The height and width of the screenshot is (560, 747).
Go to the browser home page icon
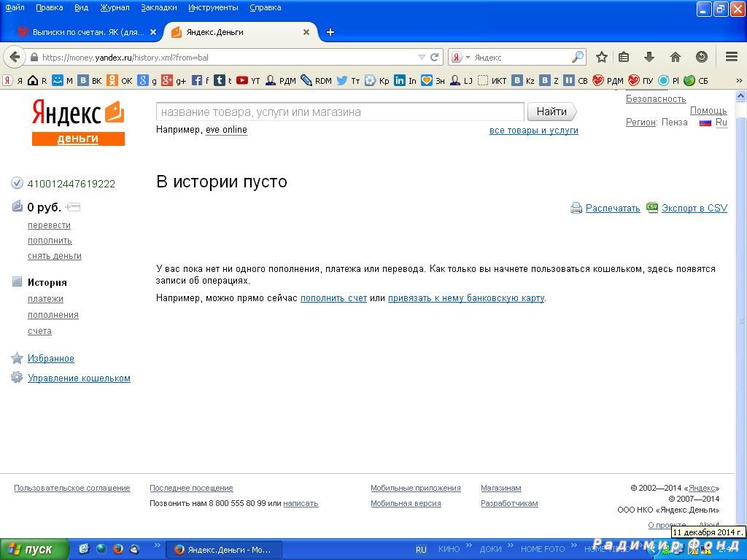click(675, 57)
